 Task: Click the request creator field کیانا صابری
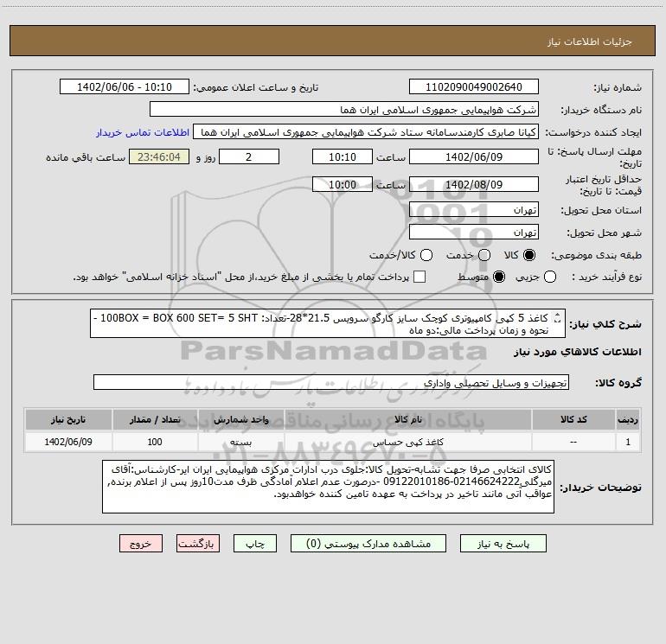(366, 132)
